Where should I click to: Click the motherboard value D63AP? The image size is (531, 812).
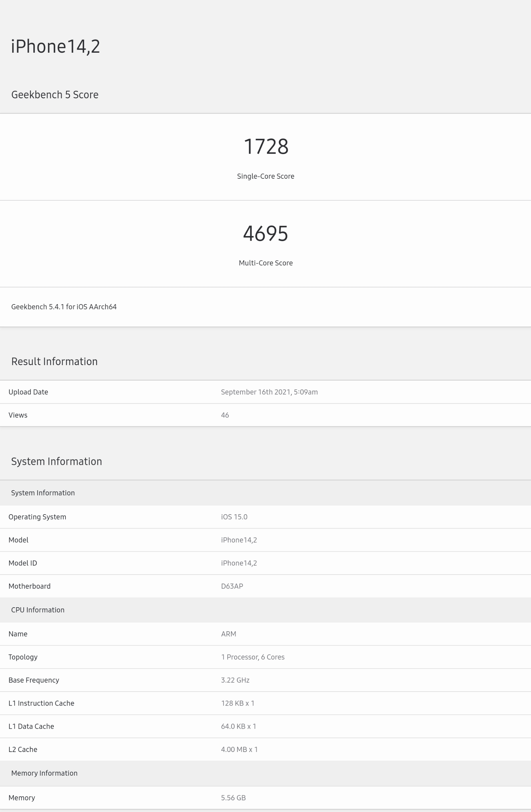click(232, 586)
